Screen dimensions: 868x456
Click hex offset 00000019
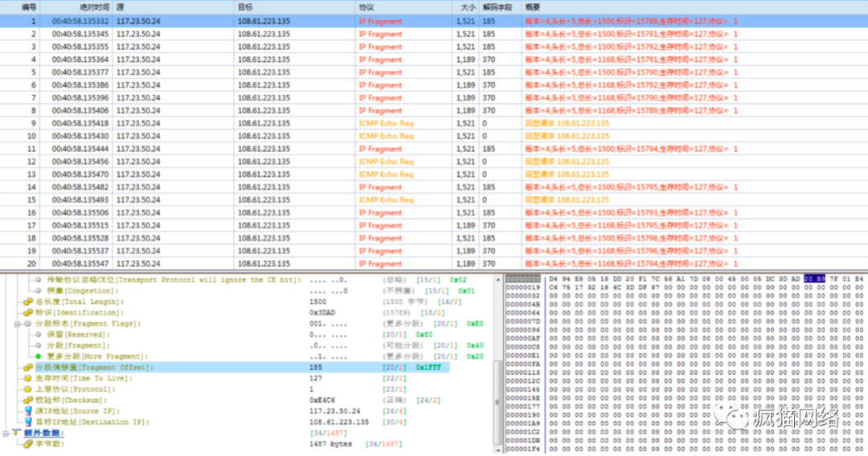[523, 287]
